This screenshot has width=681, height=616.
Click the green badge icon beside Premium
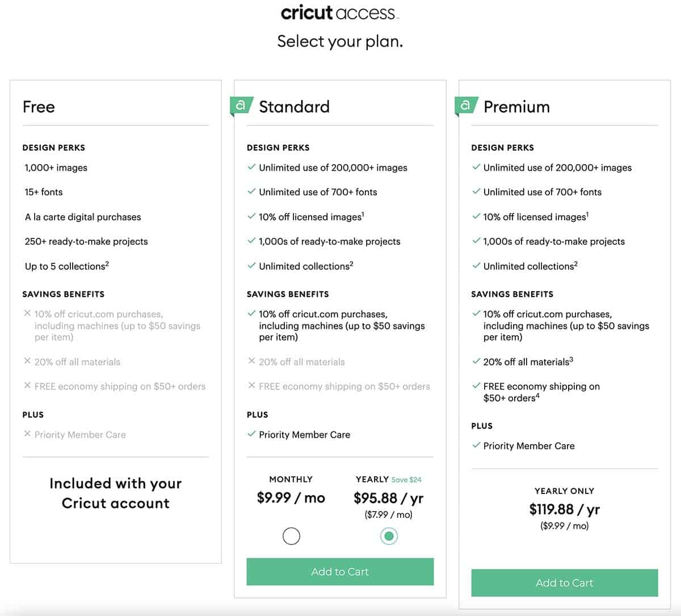pos(466,106)
